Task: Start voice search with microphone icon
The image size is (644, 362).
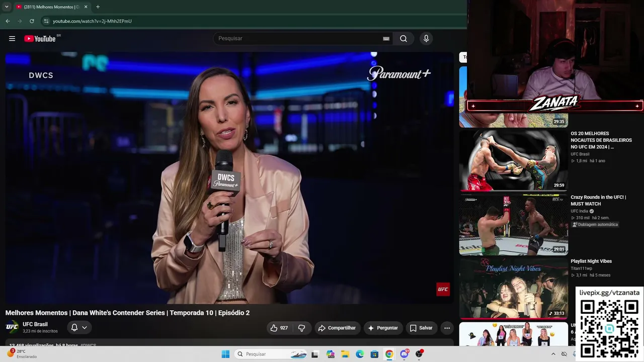Action: [x=426, y=39]
